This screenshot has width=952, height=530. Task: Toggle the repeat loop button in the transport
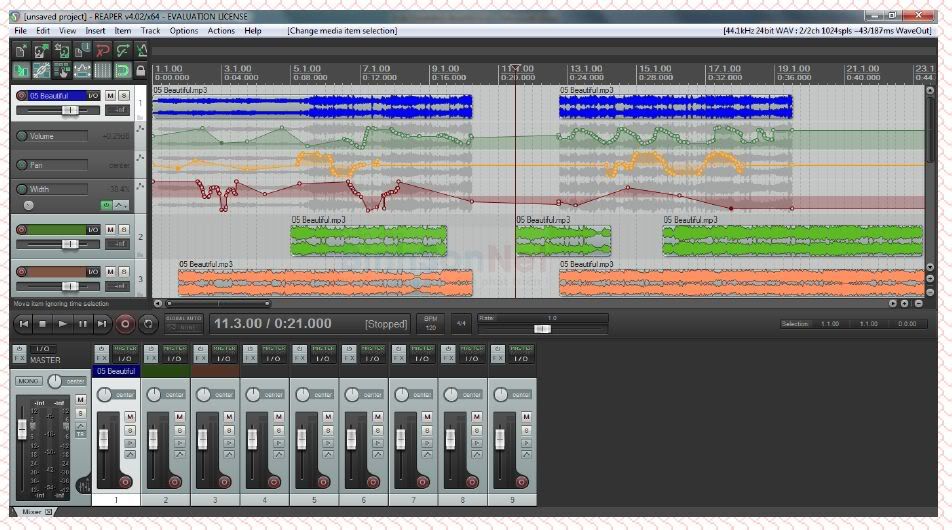point(148,324)
